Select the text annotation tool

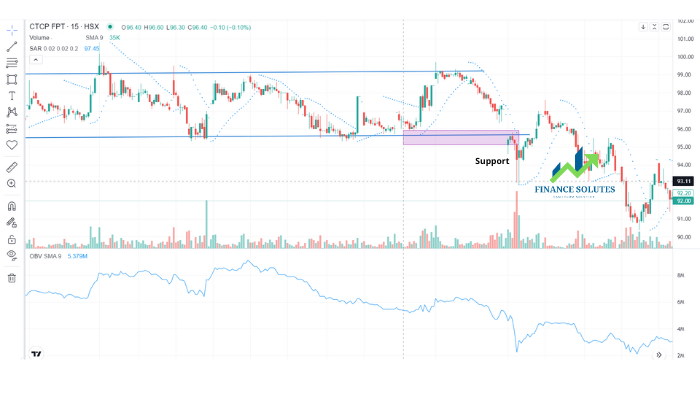coord(12,96)
